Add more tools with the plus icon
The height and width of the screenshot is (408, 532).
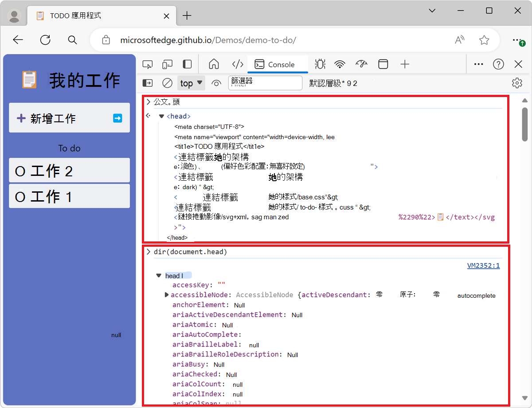tap(405, 64)
